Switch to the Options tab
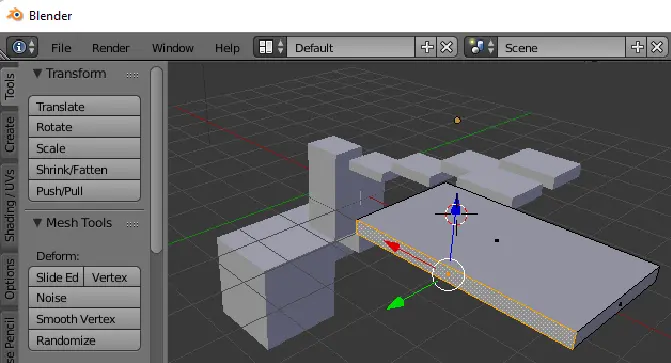Viewport: 671px width, 363px height. tap(9, 279)
